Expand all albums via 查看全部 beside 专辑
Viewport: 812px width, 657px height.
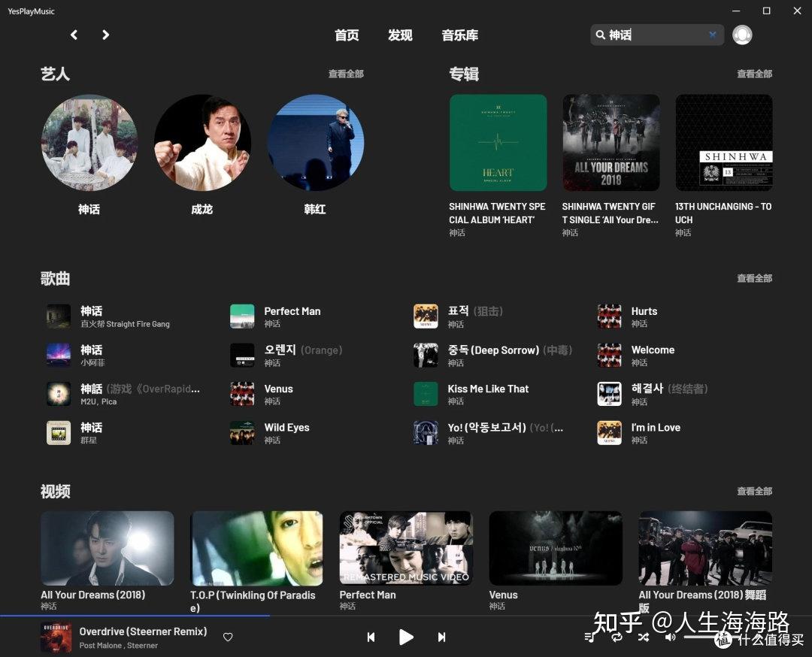(x=753, y=74)
